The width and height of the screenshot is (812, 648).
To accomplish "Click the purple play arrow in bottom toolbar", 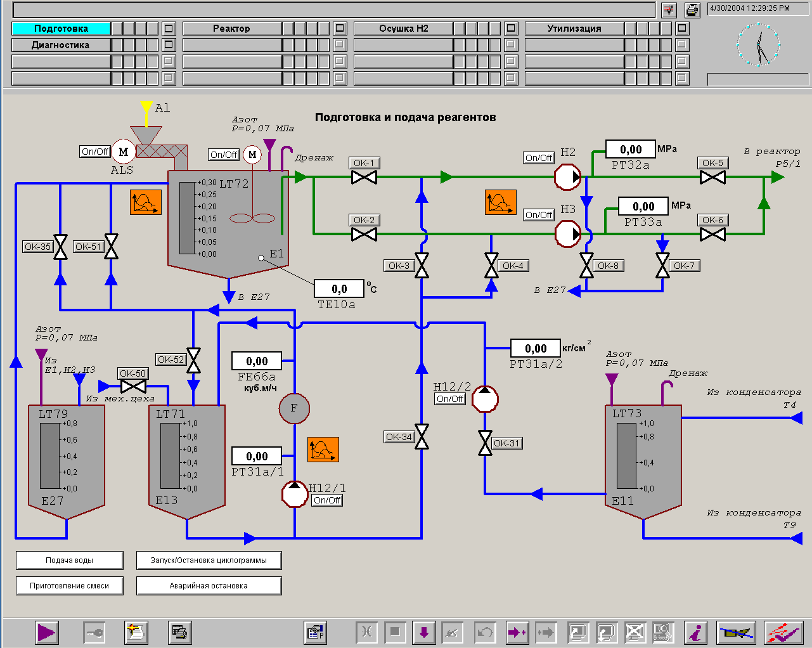I will tap(47, 632).
